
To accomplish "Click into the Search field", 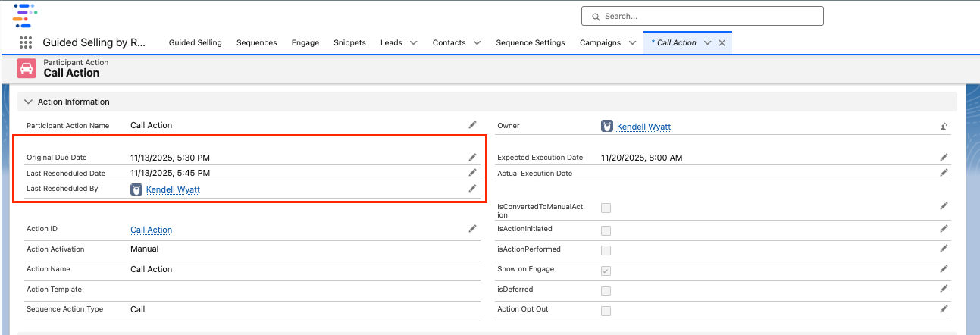I will [x=702, y=16].
